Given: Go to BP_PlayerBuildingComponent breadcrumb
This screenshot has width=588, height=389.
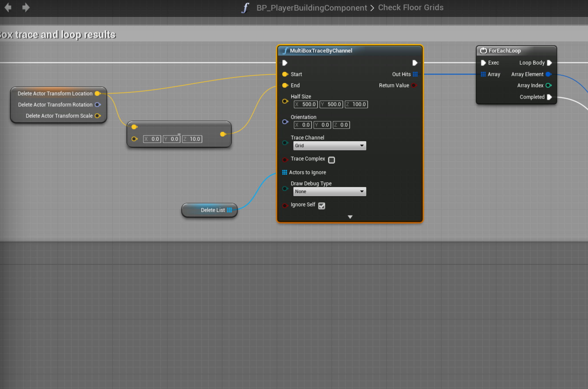Looking at the screenshot, I should [312, 8].
